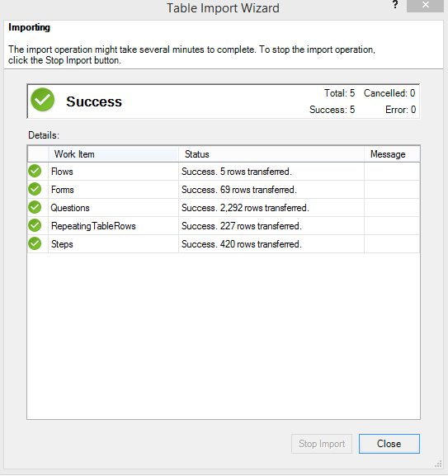Click the green check icon beside Questions
This screenshot has height=476, width=448.
(x=35, y=207)
